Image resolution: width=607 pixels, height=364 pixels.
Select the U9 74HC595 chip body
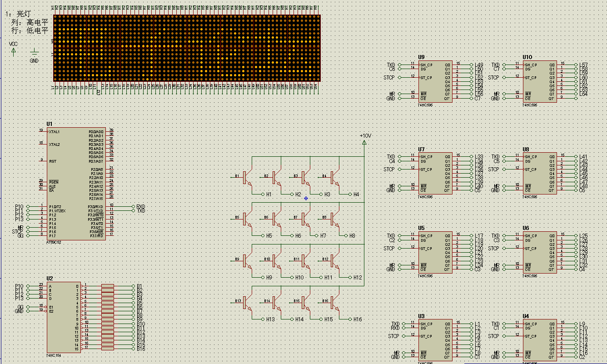pos(435,82)
